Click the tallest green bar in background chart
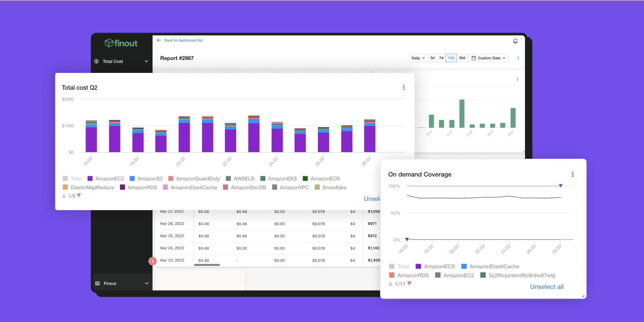 tap(462, 114)
